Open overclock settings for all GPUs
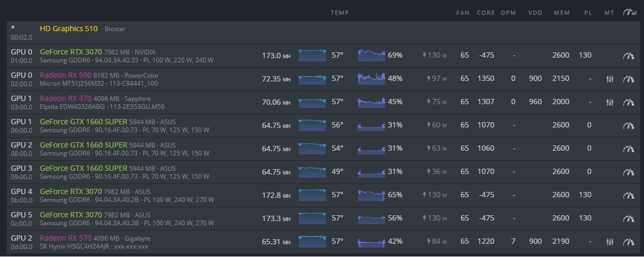The width and height of the screenshot is (644, 257). click(x=629, y=13)
